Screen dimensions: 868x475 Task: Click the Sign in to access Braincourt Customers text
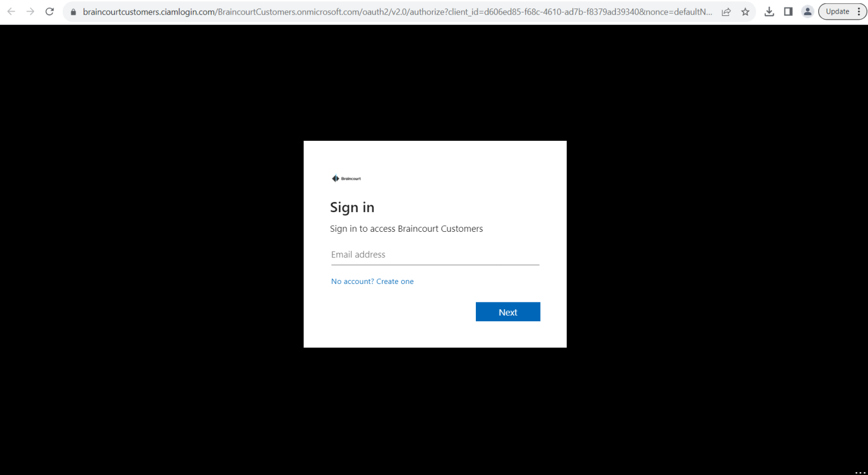[406, 228]
